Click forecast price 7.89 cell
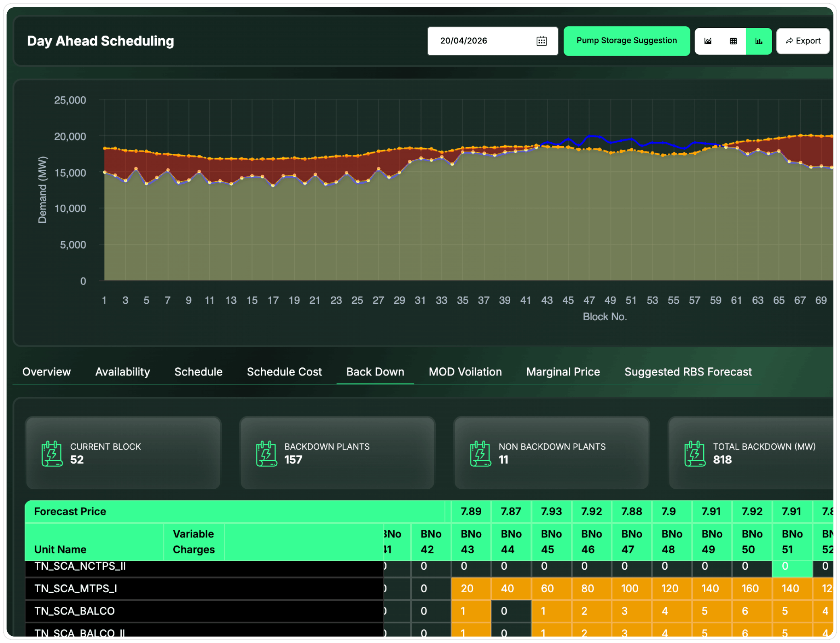Image resolution: width=840 pixels, height=643 pixels. point(471,511)
